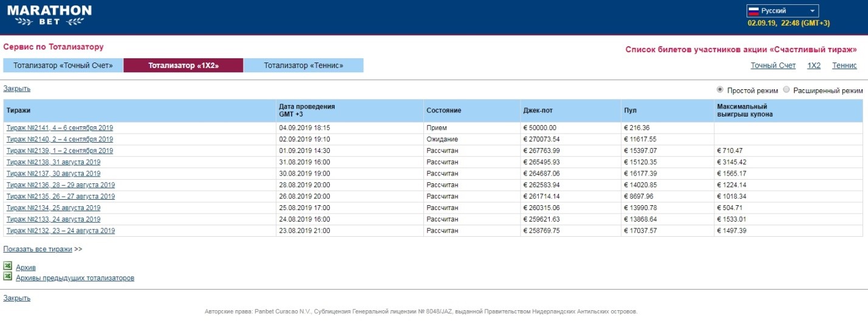This screenshot has height=326, width=868.
Task: Click the top Закрыть link
Action: point(17,89)
